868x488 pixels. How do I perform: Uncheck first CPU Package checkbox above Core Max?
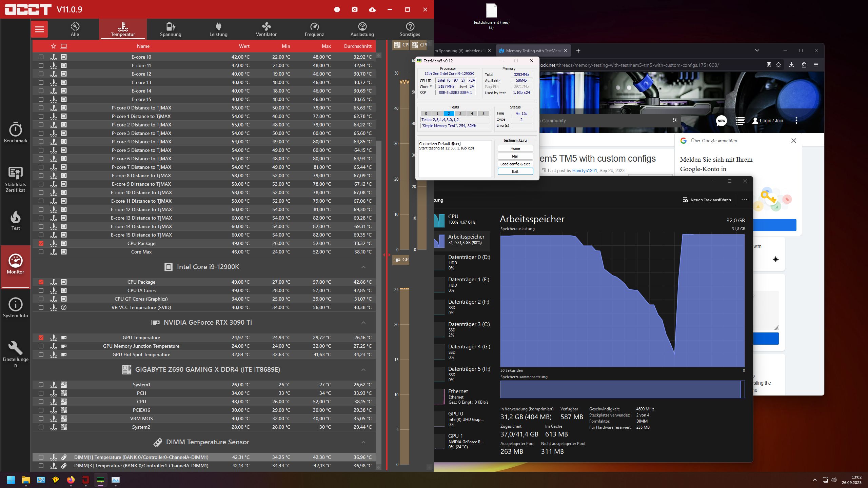click(41, 243)
